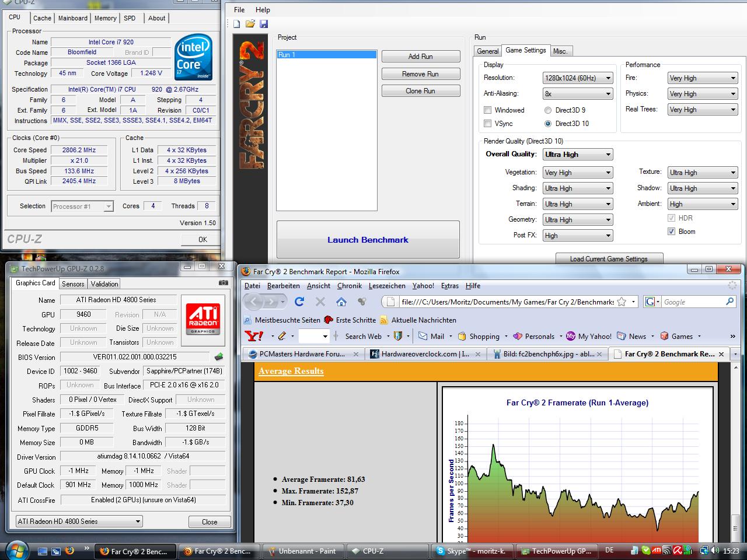This screenshot has height=560, width=747.
Task: Enable the VSync checkbox
Action: [487, 123]
